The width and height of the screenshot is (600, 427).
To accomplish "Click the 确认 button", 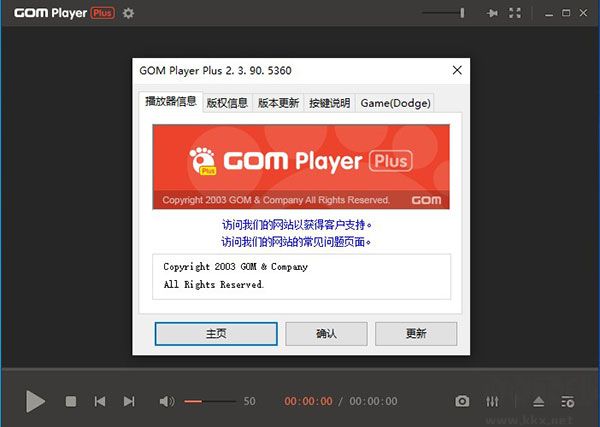I will pos(326,334).
